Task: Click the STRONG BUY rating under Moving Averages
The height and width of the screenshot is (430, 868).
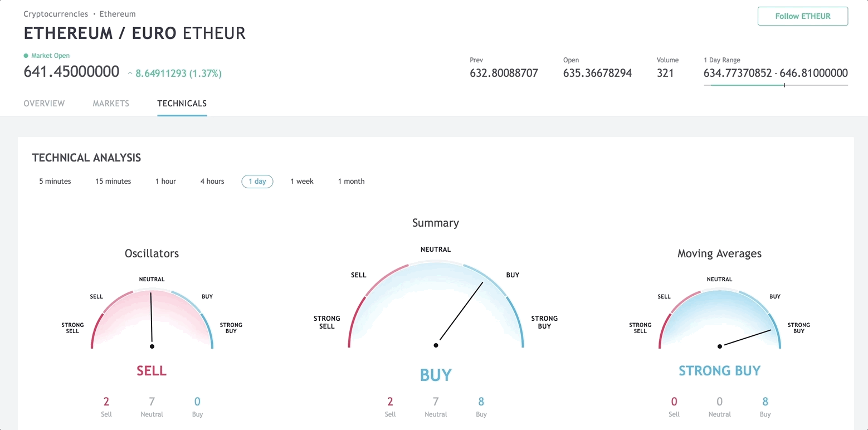Action: (x=719, y=370)
